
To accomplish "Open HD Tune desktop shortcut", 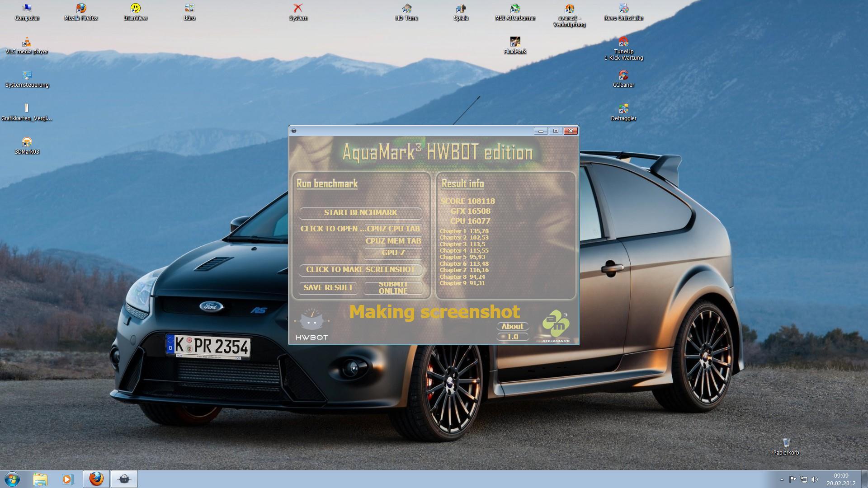I will point(406,12).
